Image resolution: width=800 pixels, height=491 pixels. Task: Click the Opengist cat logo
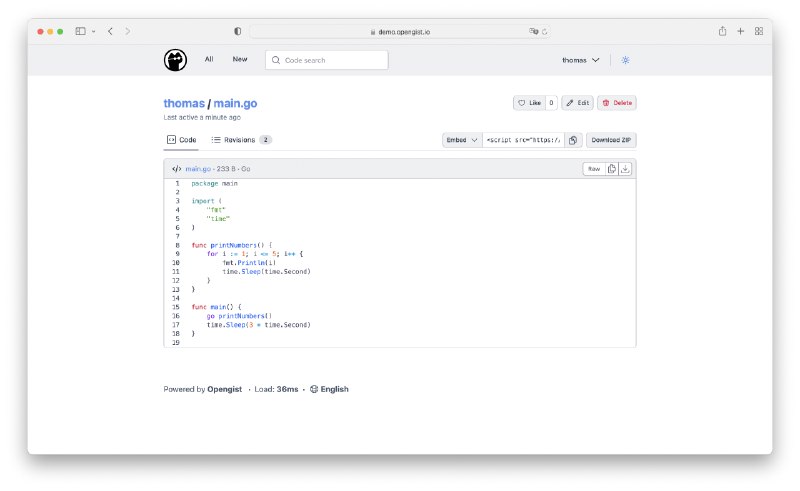point(175,60)
